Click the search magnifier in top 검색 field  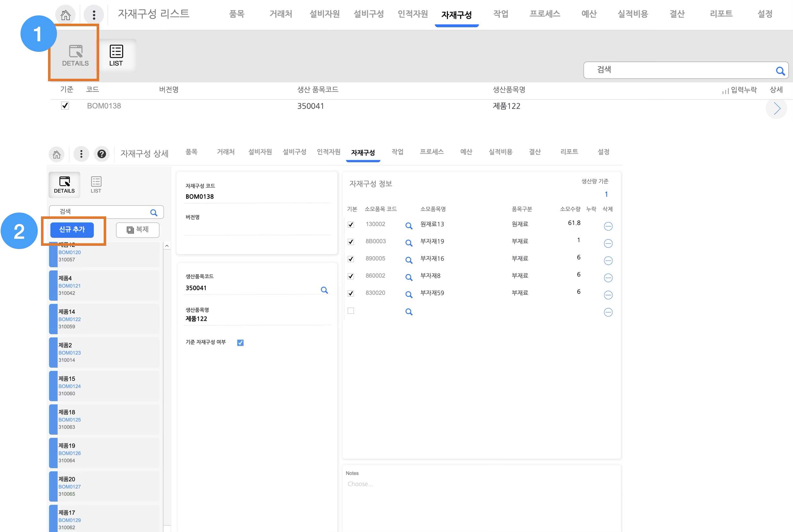click(x=780, y=71)
